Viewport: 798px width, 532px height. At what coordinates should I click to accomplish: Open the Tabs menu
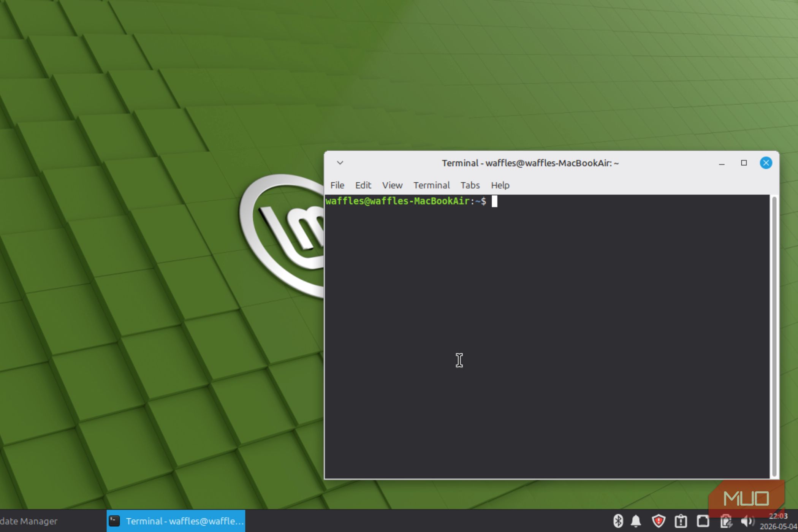coord(470,185)
